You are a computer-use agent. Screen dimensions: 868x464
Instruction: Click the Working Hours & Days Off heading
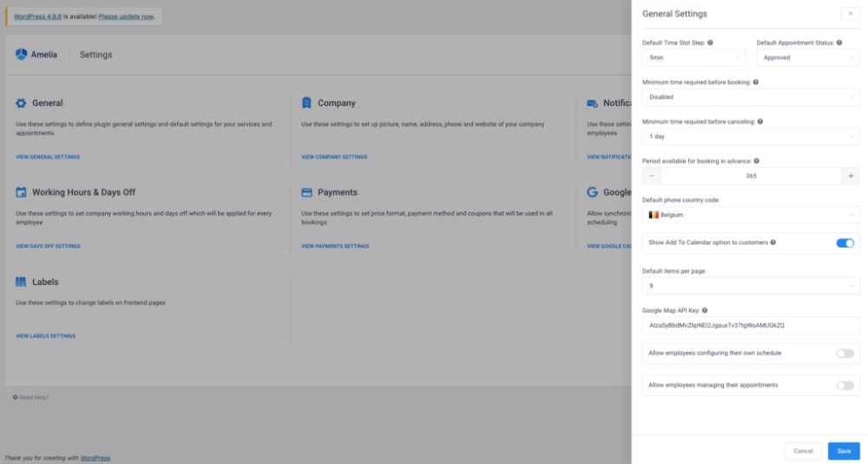83,192
